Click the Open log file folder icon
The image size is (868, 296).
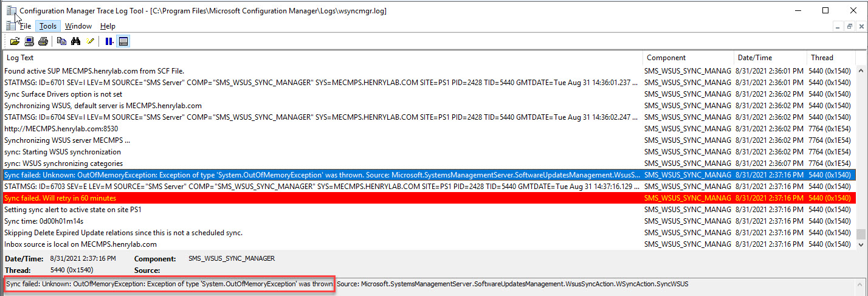tap(15, 41)
